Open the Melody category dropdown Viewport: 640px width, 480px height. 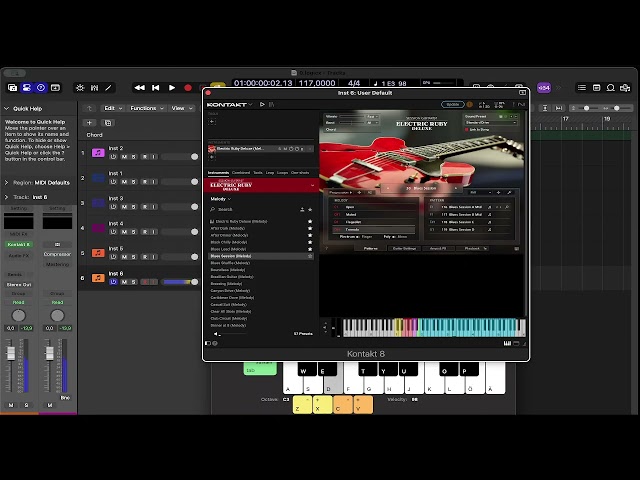220,199
